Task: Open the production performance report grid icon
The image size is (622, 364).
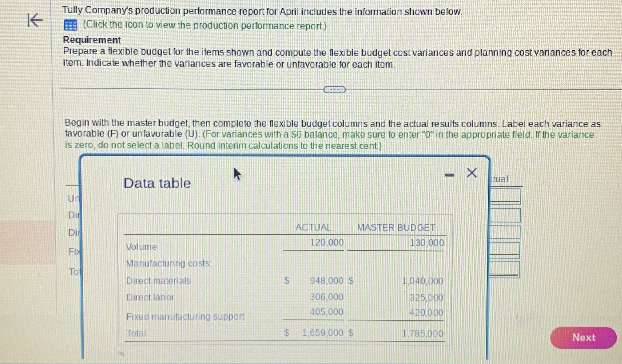Action: 70,25
